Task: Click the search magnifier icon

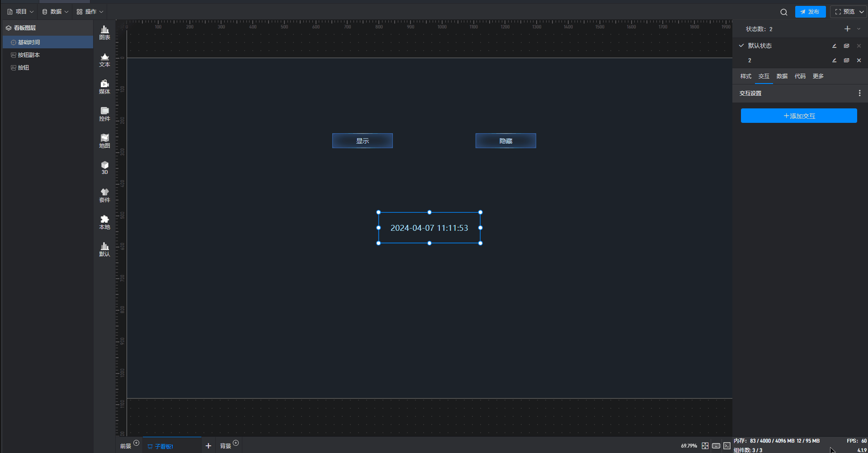Action: tap(784, 12)
